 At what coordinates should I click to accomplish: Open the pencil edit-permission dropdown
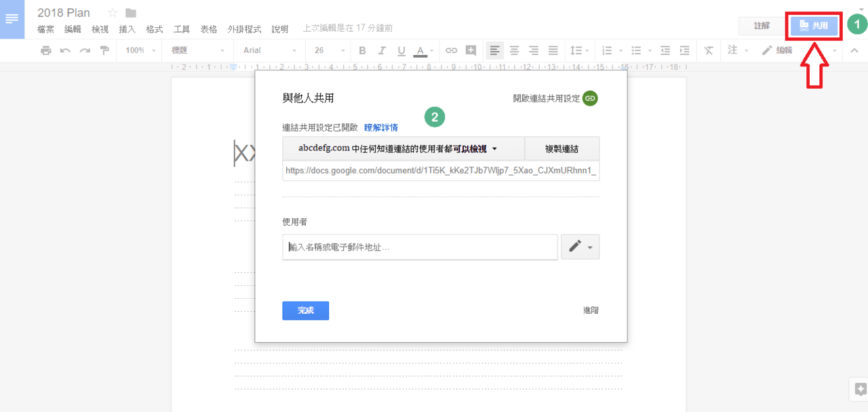tap(580, 247)
